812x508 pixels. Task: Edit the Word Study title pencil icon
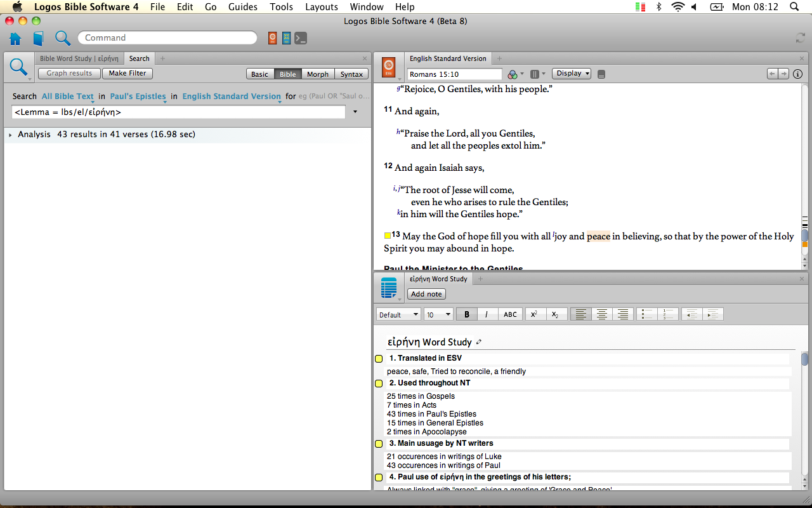click(479, 342)
